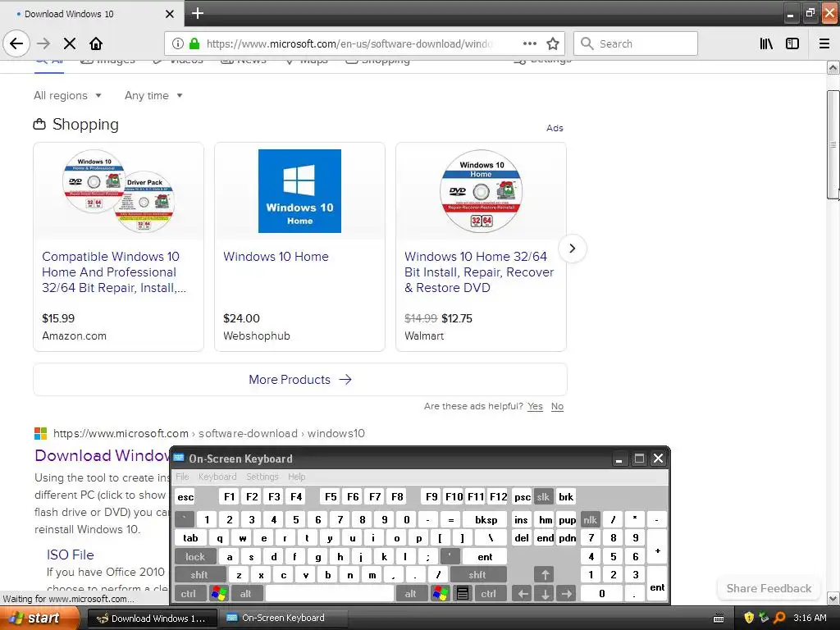Toggle the lock (caps lock) key

click(x=195, y=557)
